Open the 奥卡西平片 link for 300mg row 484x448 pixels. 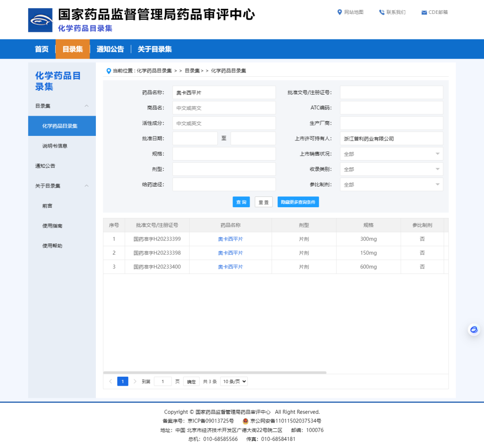pyautogui.click(x=230, y=239)
